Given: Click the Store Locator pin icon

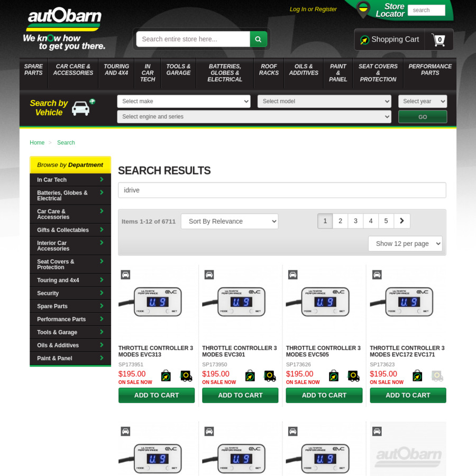Looking at the screenshot, I should tap(363, 10).
